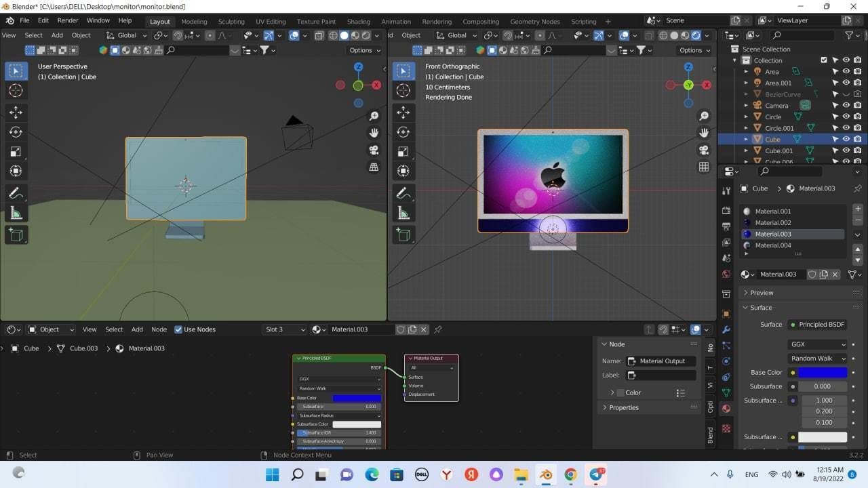868x488 pixels.
Task: Select the Transform tool in left viewport
Action: [x=16, y=171]
